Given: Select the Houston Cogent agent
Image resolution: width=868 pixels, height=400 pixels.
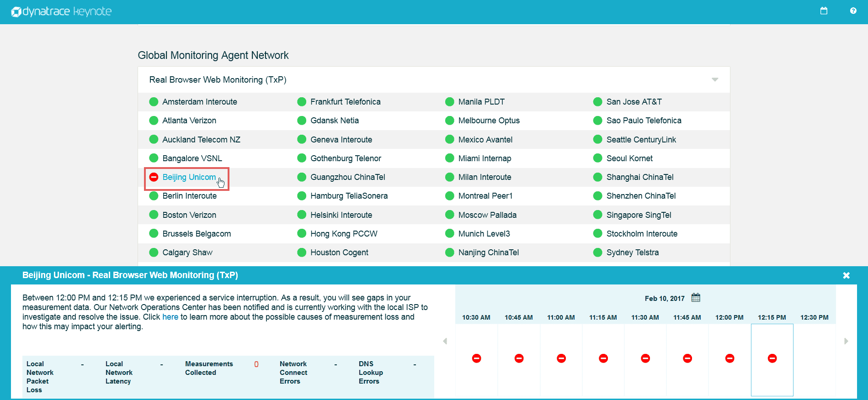Looking at the screenshot, I should 340,253.
